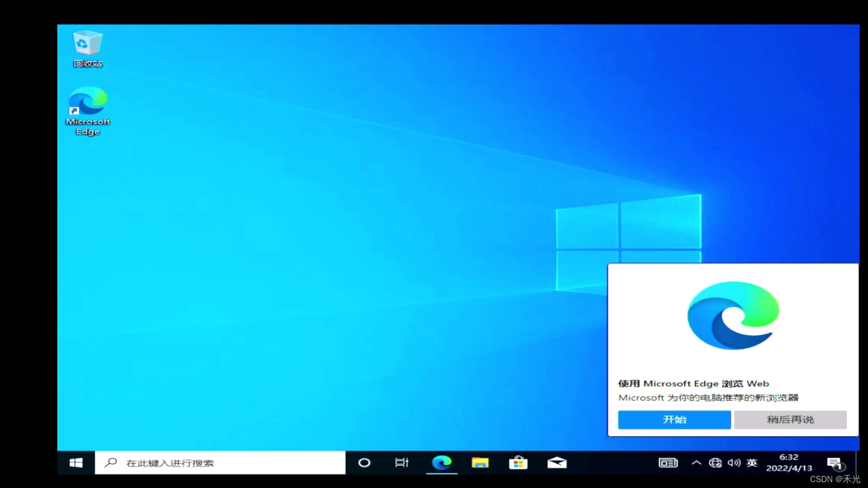Select the Microsoft Edge desktop shortcut
The image size is (868, 488).
click(88, 111)
